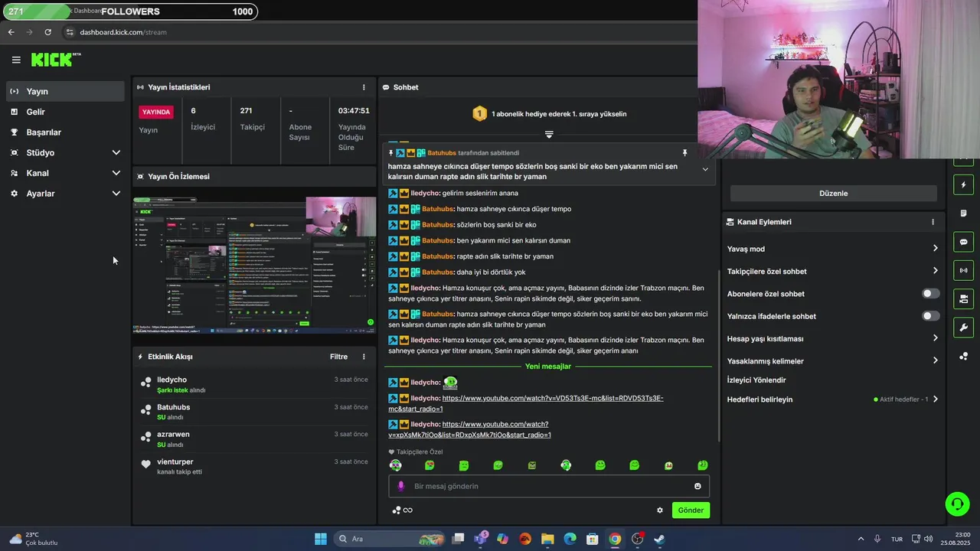Open Steam from the taskbar
The image size is (980, 551).
[659, 539]
